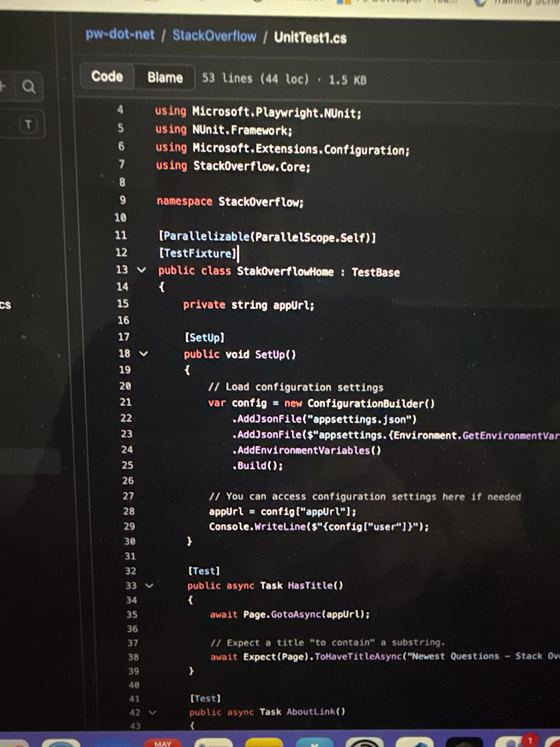
Task: Switch to the Code tab
Action: (107, 76)
